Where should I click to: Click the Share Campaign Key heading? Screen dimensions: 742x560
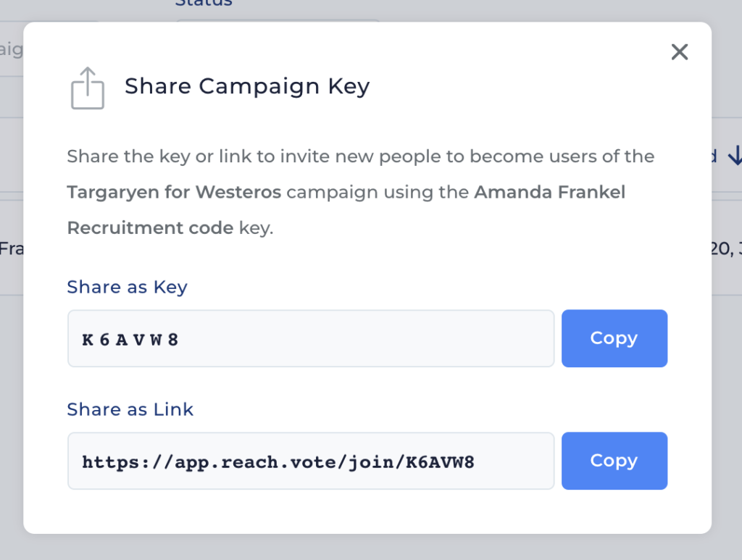[247, 86]
